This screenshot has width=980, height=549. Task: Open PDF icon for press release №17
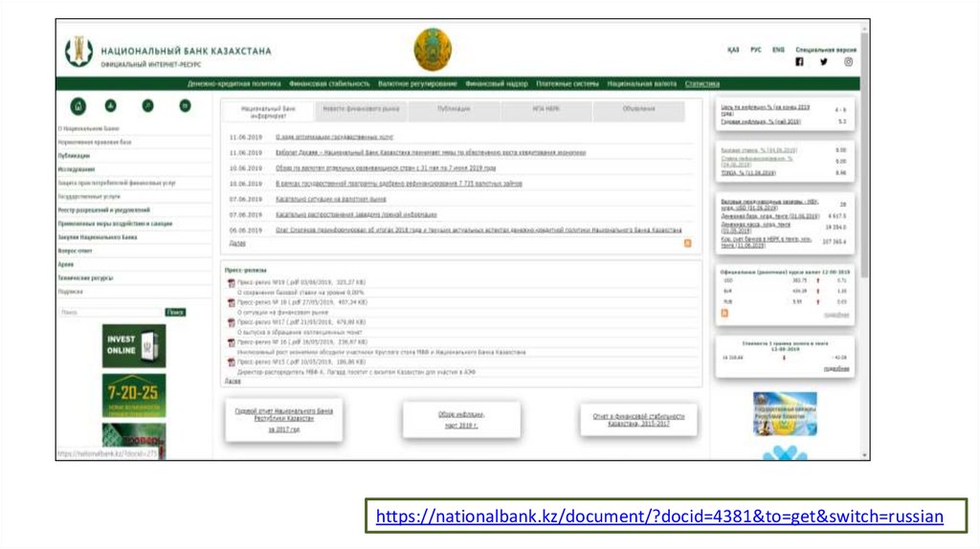point(232,323)
